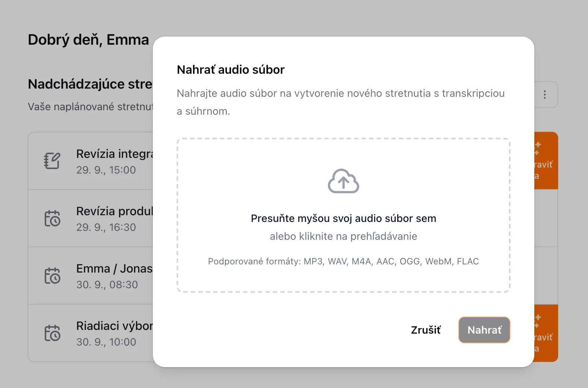588x388 pixels.
Task: Click the Nahrať upload button
Action: pos(484,330)
